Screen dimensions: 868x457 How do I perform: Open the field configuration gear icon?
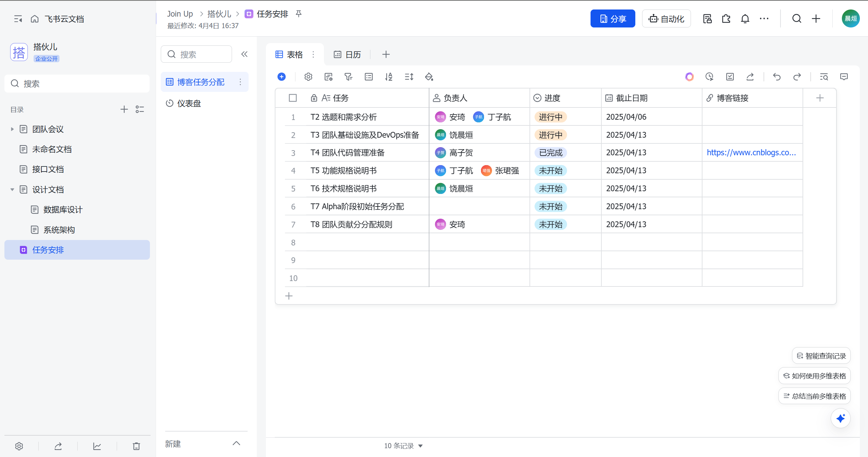click(x=308, y=77)
